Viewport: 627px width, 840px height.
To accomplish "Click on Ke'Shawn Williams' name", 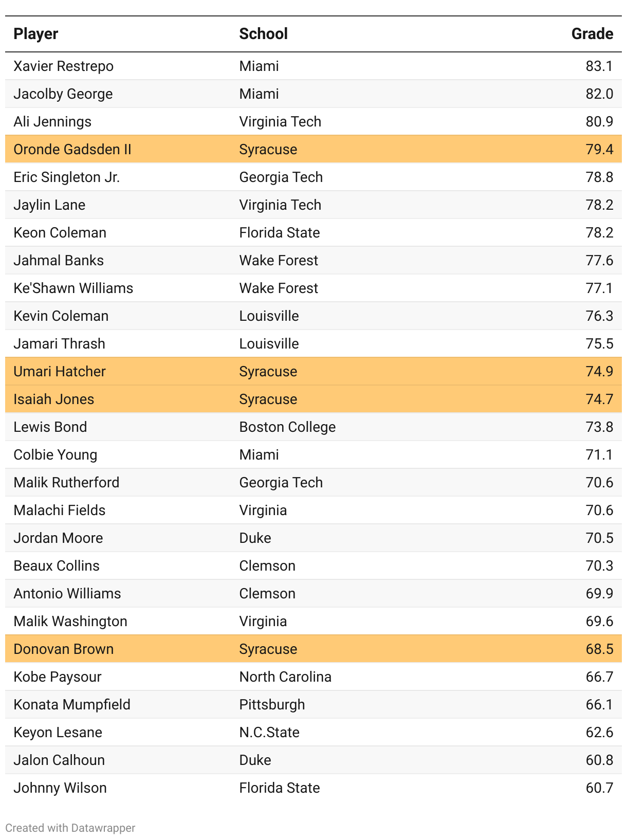I will 73,288.
